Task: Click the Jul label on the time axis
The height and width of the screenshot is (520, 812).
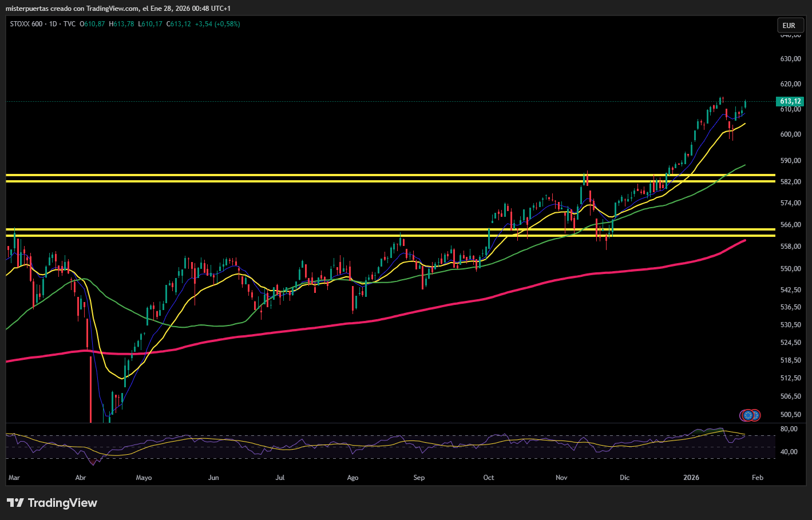Action: [280, 478]
